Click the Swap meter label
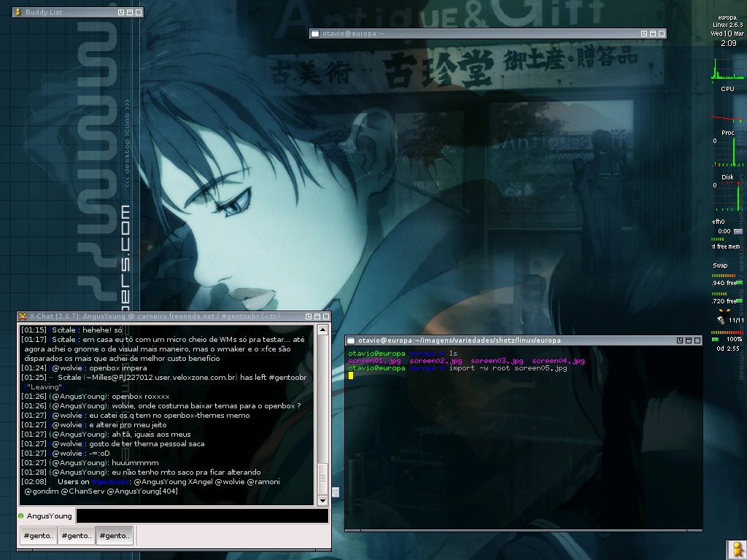The width and height of the screenshot is (747, 560). [x=720, y=265]
